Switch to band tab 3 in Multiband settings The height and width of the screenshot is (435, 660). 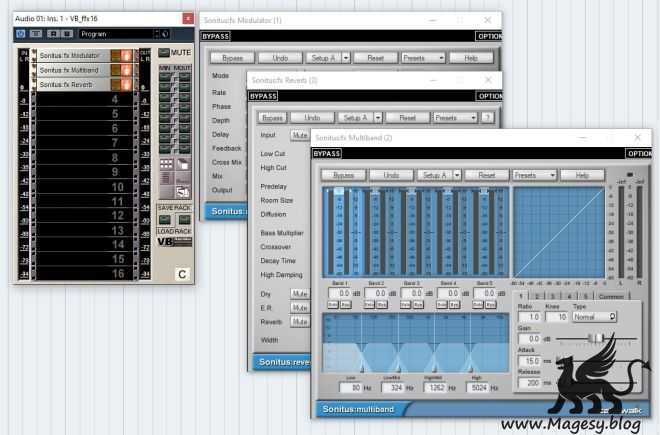[553, 296]
